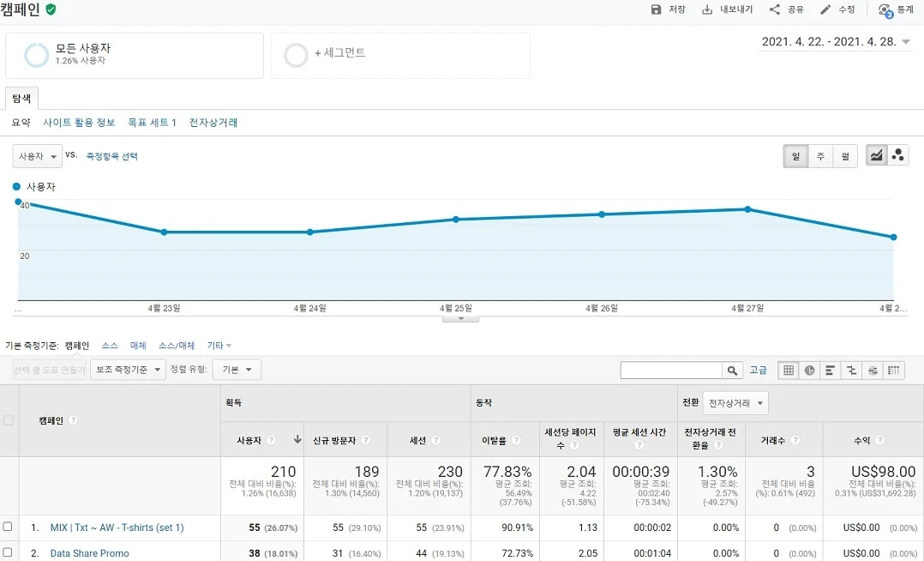Click help icon next to 캠페인 column header

[73, 420]
